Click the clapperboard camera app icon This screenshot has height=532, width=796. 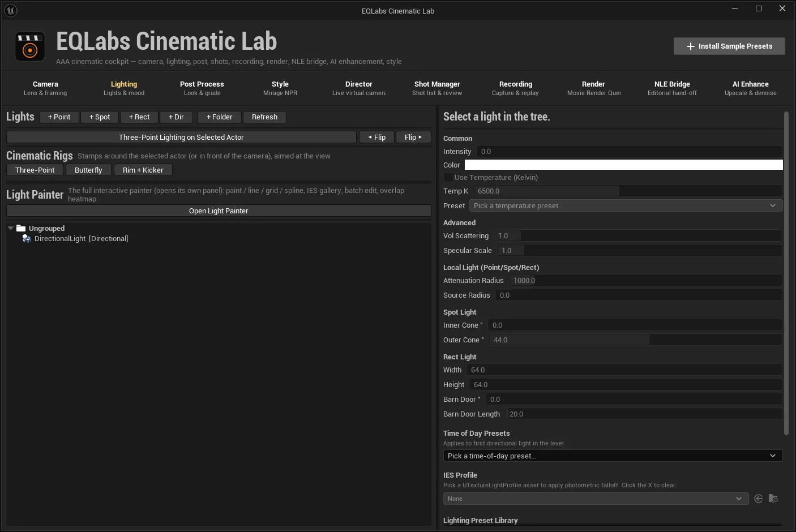coord(30,46)
